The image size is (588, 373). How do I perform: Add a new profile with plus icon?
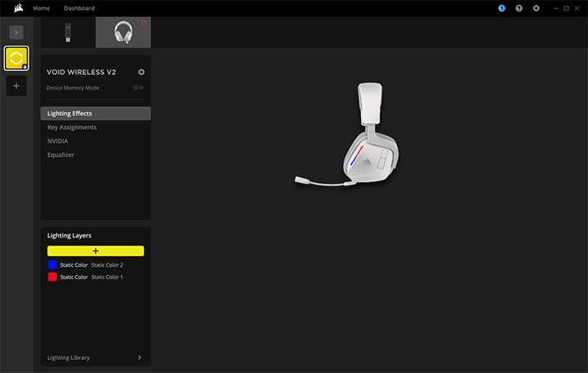(x=16, y=86)
